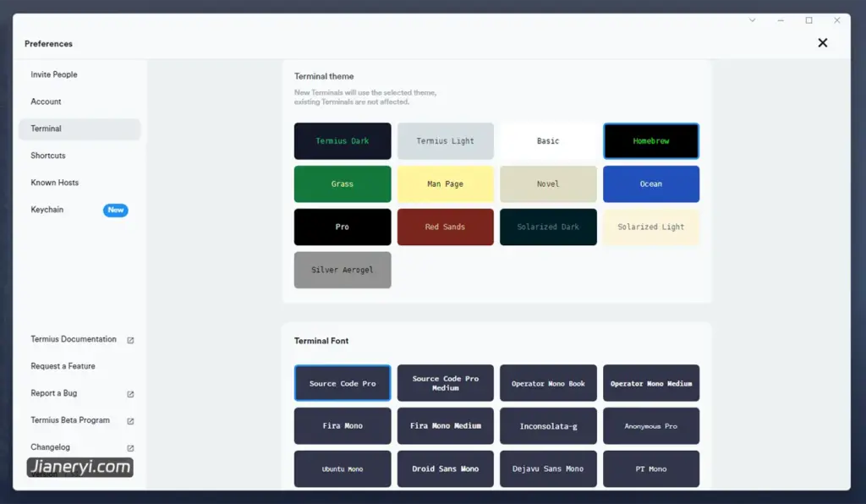Screen dimensions: 866x504
Task: Set the Solarized Light terminal theme
Action: [x=651, y=227]
